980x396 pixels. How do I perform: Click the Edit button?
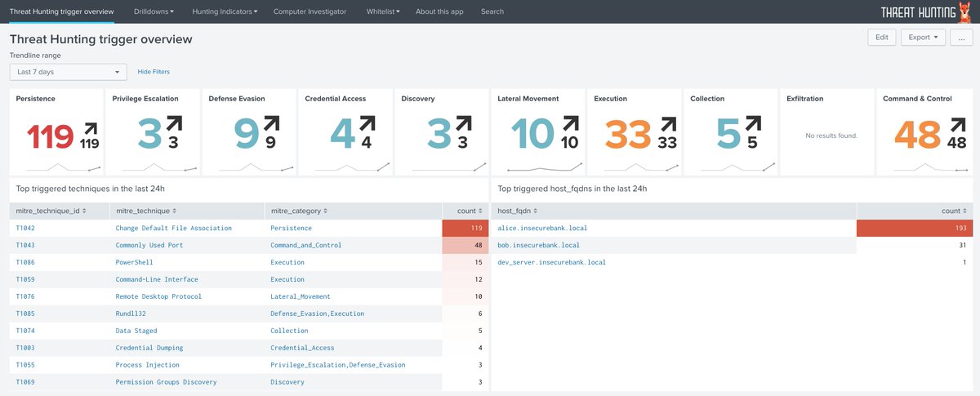882,38
